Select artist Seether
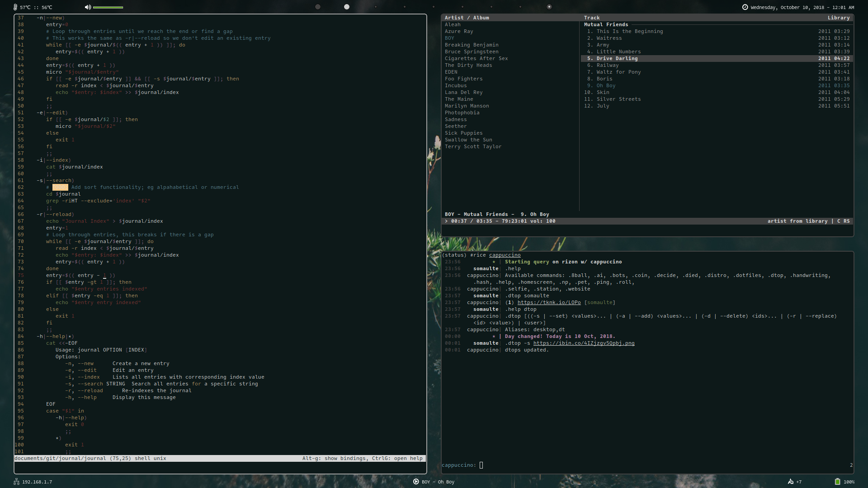Viewport: 868px width, 488px height. tap(456, 127)
